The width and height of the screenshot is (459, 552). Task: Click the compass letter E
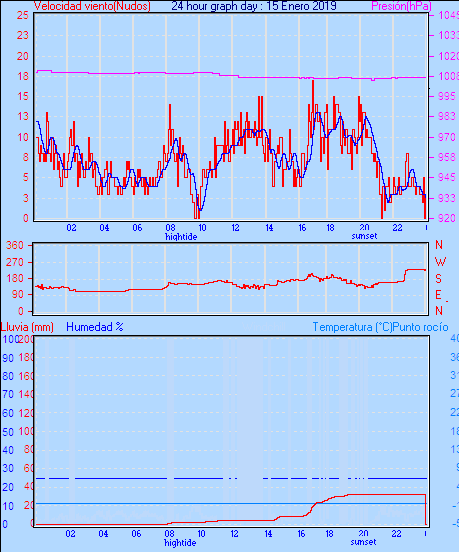coord(438,295)
